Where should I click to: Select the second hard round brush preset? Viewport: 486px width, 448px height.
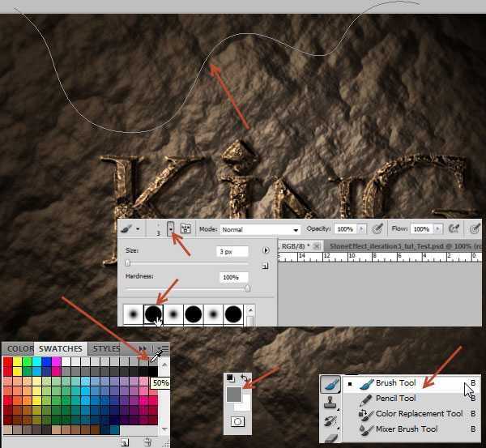pyautogui.click(x=194, y=313)
